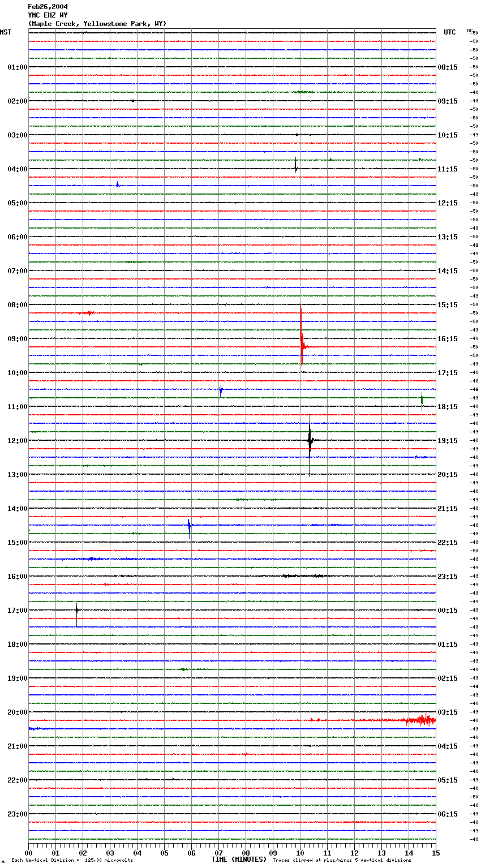Select the 20:00 MST time label
481x868 pixels.
pos(17,712)
